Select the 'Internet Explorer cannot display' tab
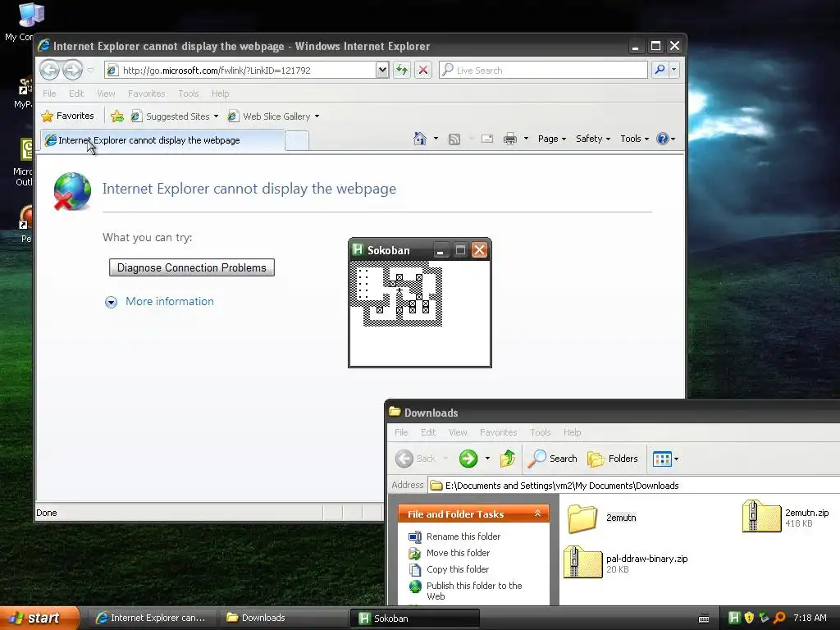The height and width of the screenshot is (630, 840). [163, 140]
